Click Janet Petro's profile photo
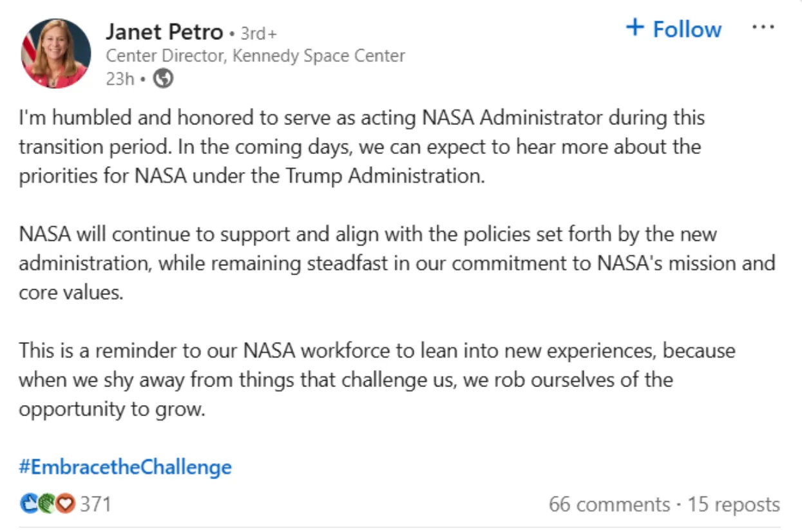Viewport: 802px width, 532px height. click(55, 53)
